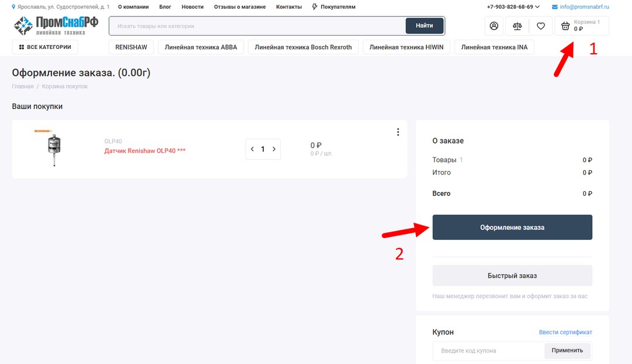Viewport: 632px width, 364px height.
Task: Click the location pin icon by Ярославль address
Action: tap(13, 7)
